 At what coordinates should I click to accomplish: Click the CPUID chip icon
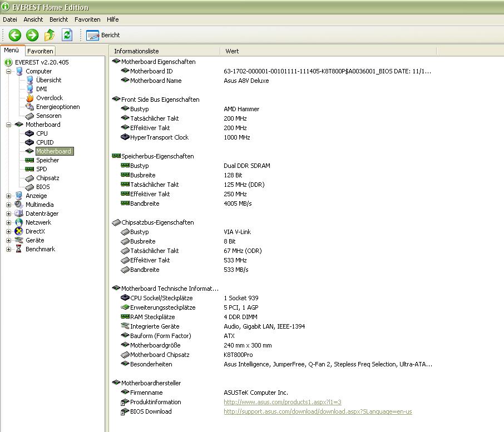click(x=29, y=142)
